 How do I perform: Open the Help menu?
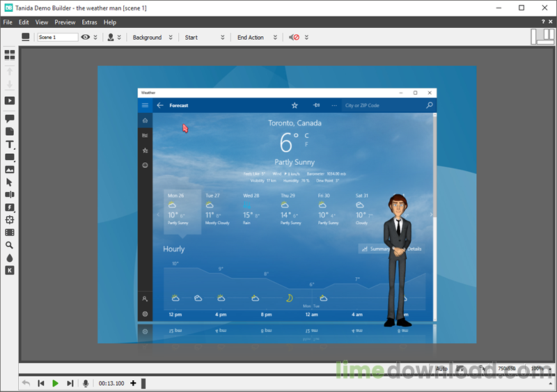110,22
